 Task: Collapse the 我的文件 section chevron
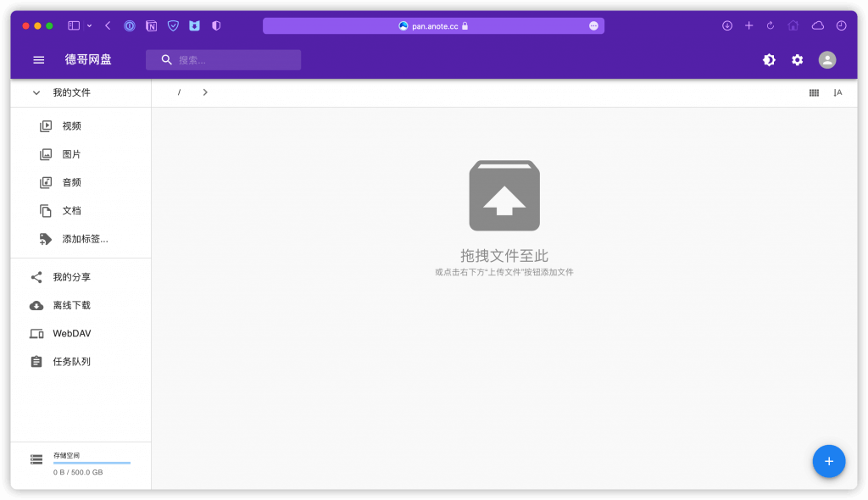[x=36, y=92]
